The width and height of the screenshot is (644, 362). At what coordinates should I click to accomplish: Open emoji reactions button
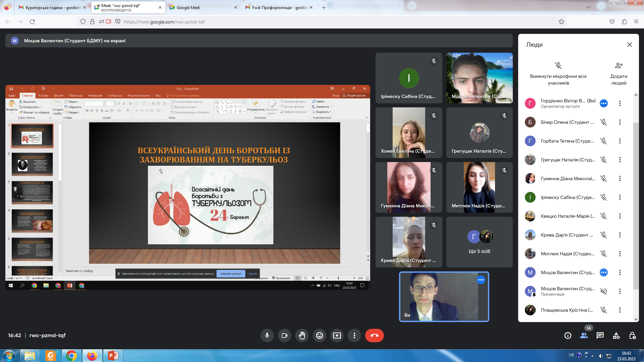pos(319,335)
